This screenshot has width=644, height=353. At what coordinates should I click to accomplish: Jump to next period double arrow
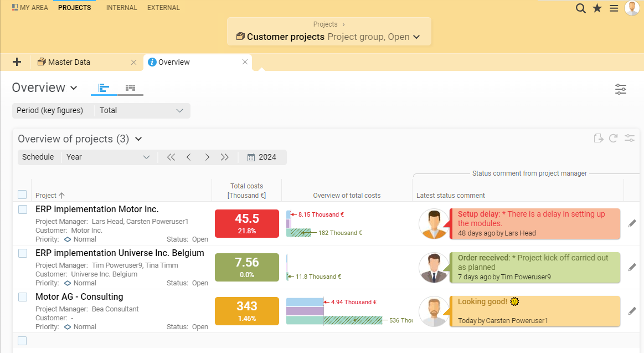pos(225,157)
